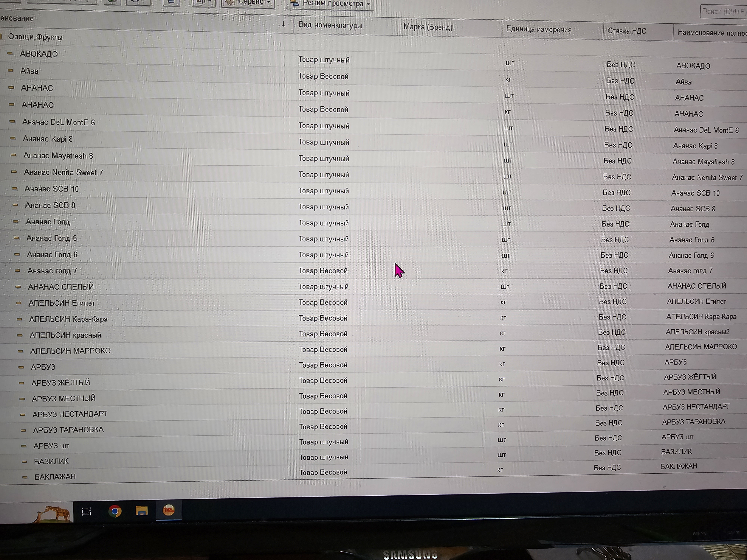Open the Сервис dropdown menu
The image size is (747, 560).
coord(248,3)
